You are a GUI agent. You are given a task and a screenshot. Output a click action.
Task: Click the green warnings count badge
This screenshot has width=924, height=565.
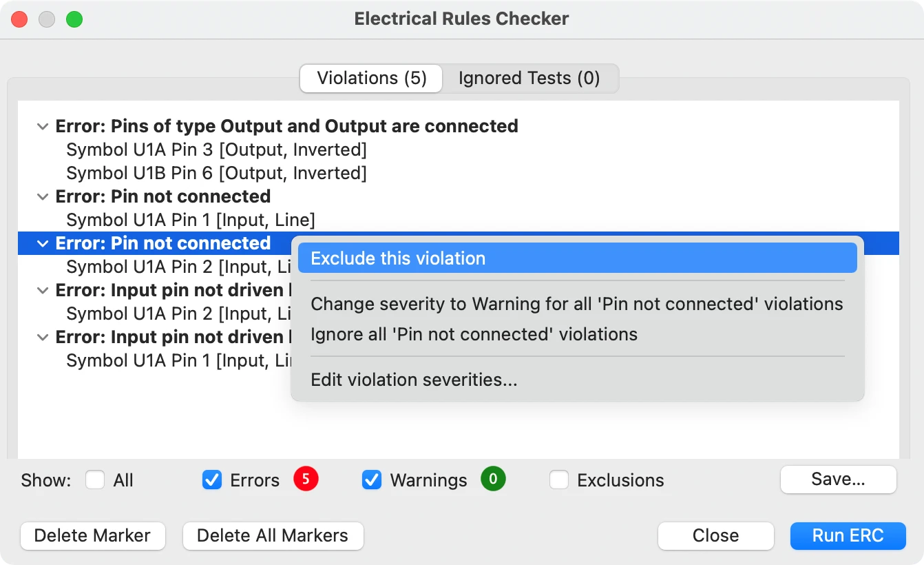493,479
